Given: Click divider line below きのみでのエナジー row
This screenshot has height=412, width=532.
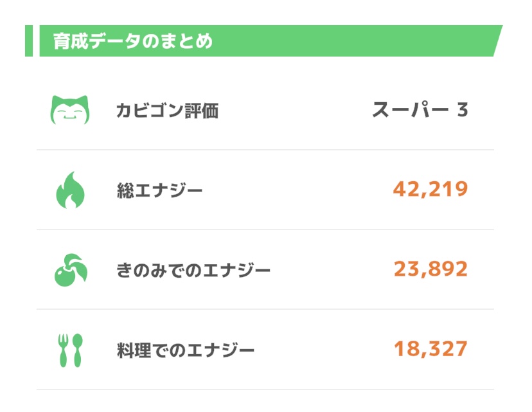Looking at the screenshot, I should click(x=265, y=309).
